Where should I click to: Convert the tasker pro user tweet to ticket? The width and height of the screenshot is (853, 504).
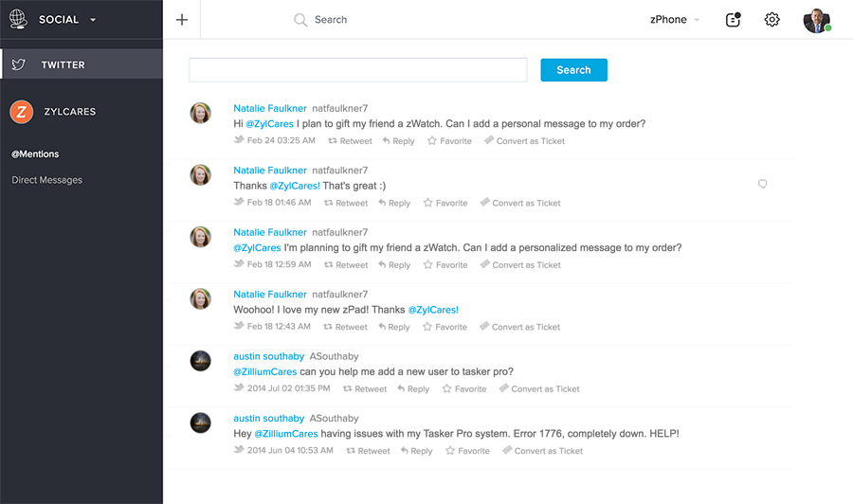(x=539, y=389)
